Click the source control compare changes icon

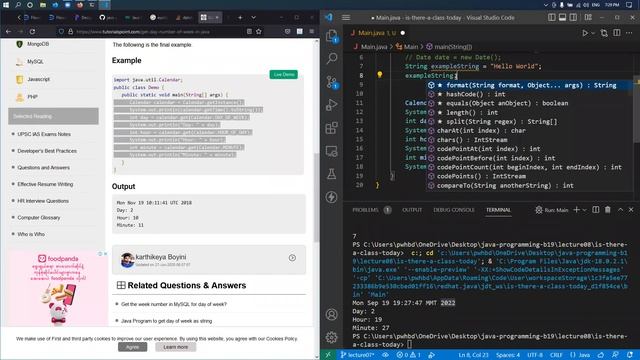coord(604,33)
